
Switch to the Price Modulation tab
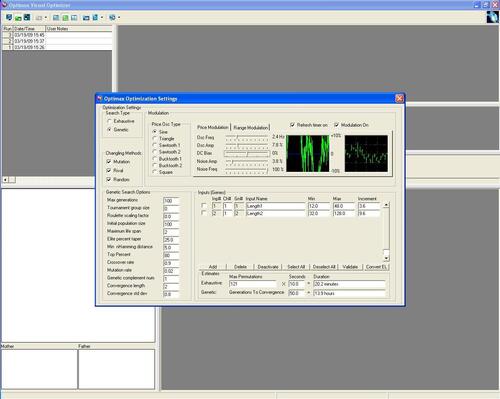coord(213,127)
